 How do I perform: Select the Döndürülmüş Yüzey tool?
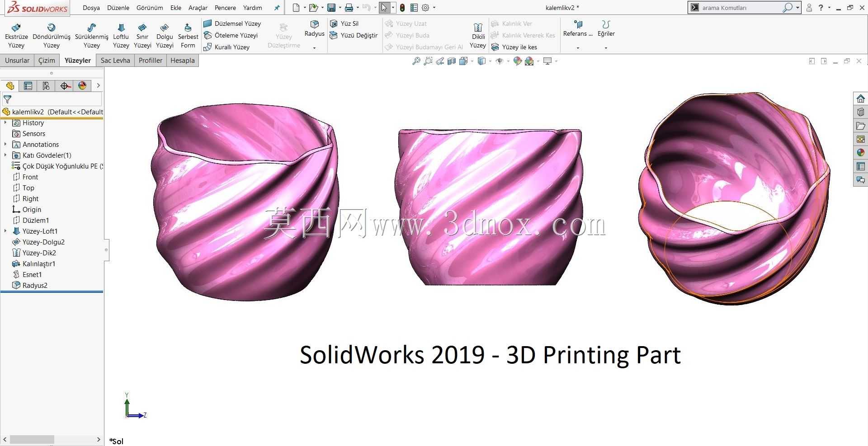pyautogui.click(x=52, y=36)
